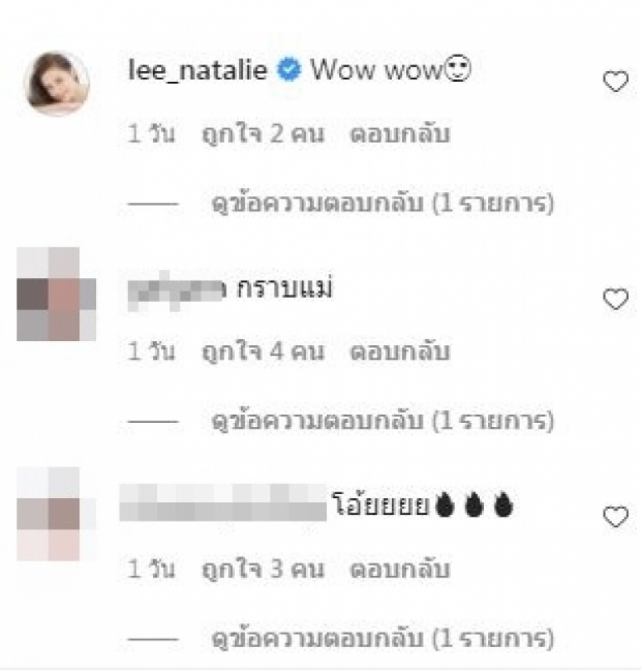View likes "ถูกใจ 3 คน" on third comment
This screenshot has width=641, height=672.
pos(263,569)
